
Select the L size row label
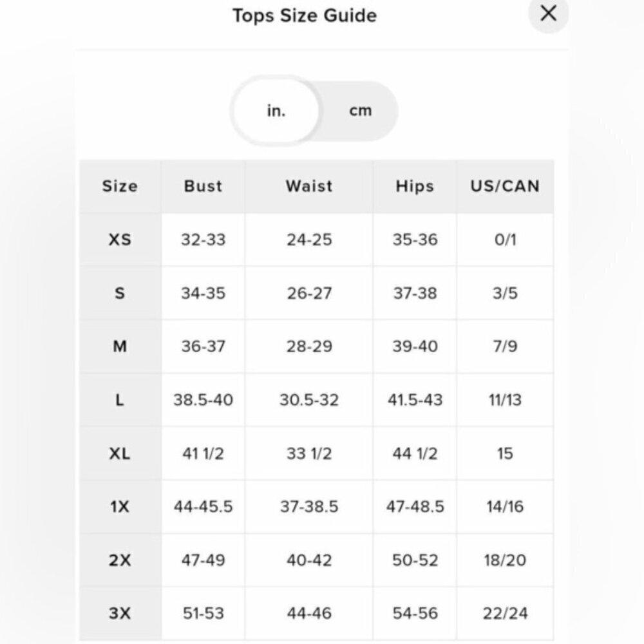pos(120,400)
